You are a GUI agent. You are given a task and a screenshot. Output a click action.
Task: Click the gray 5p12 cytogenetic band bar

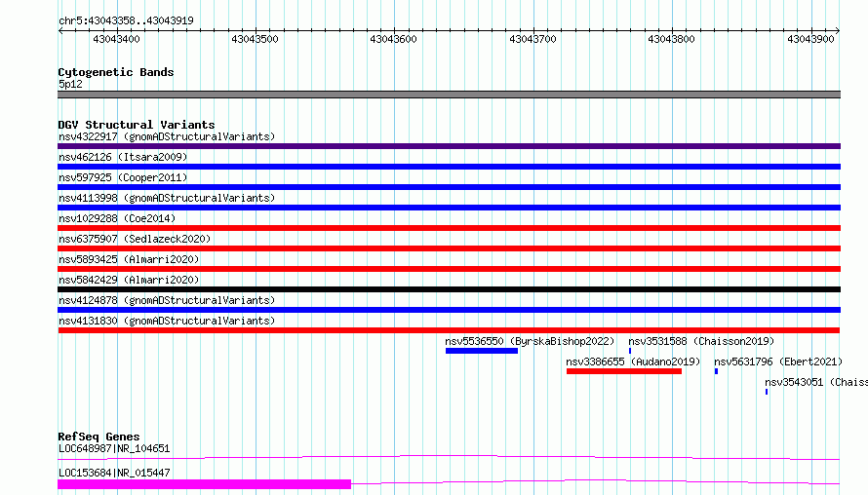click(449, 95)
